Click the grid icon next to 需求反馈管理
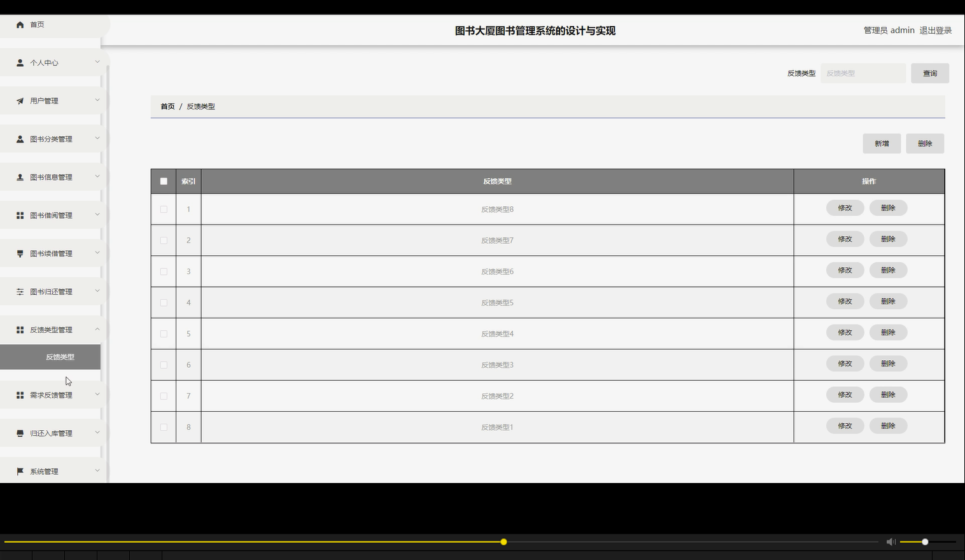The height and width of the screenshot is (560, 965). coord(20,395)
